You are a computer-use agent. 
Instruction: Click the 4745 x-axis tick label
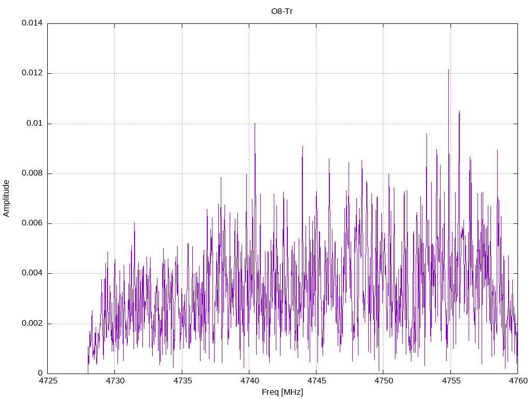click(x=317, y=381)
